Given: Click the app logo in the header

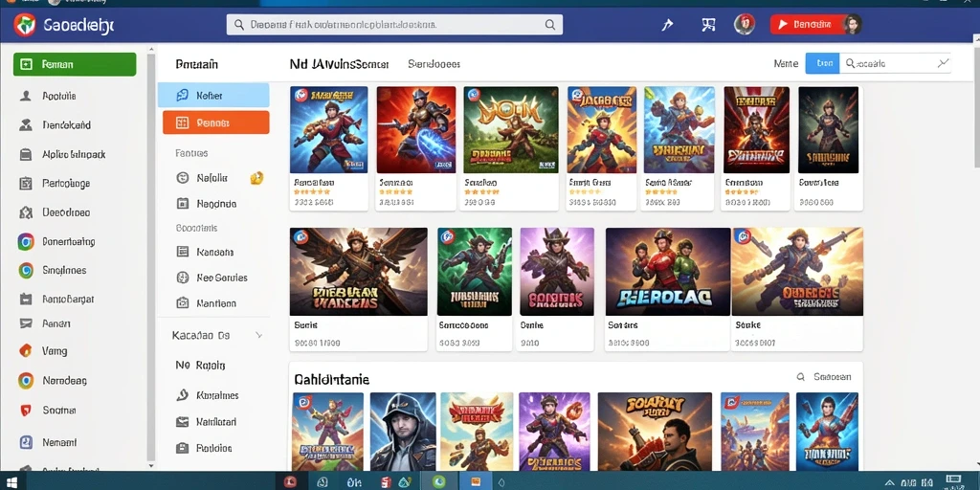Looking at the screenshot, I should pyautogui.click(x=25, y=25).
